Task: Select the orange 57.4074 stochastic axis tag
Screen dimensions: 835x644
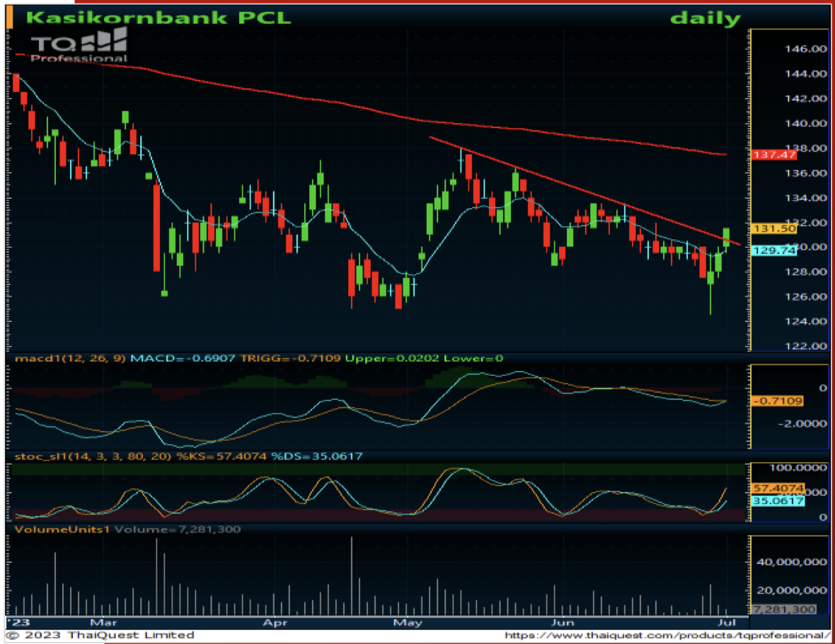Action: (778, 488)
